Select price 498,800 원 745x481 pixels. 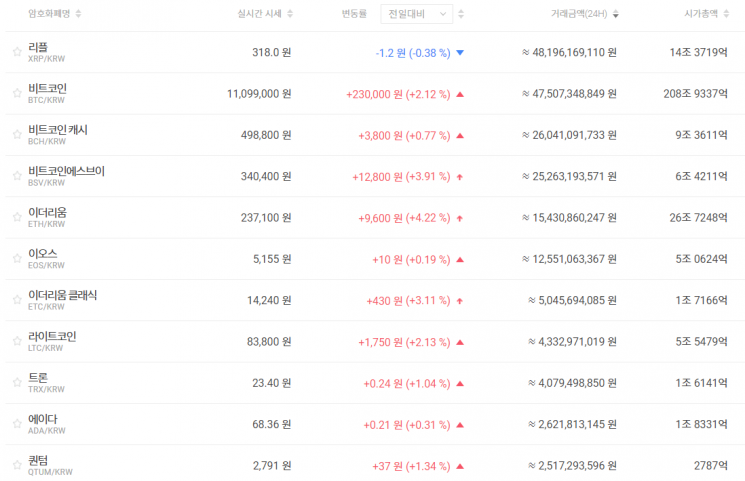point(266,135)
